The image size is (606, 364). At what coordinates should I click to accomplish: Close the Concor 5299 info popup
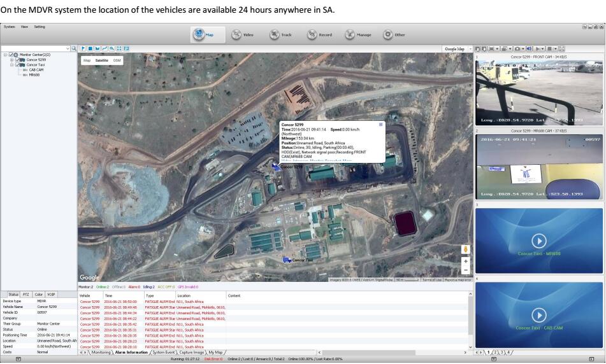pos(380,125)
